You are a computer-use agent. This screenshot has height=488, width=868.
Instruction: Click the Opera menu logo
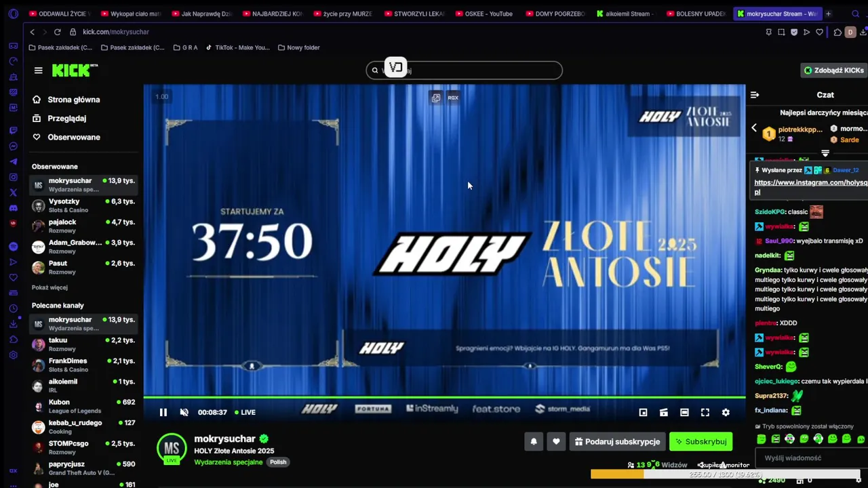pyautogui.click(x=13, y=14)
